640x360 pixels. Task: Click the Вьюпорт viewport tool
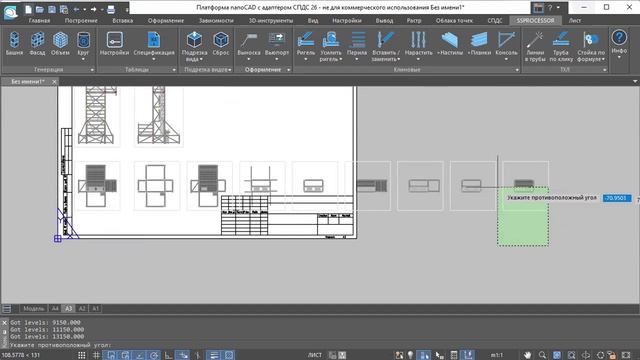pos(276,44)
